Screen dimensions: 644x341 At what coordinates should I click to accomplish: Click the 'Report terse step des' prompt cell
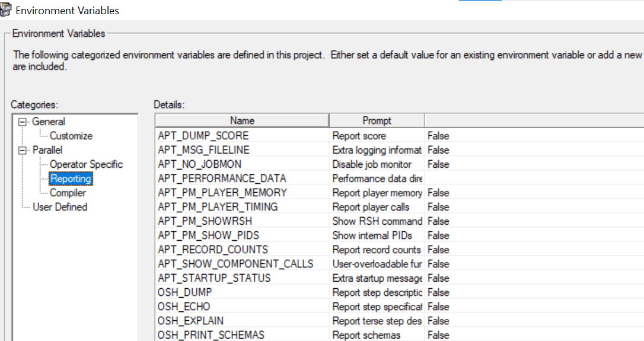(x=377, y=321)
